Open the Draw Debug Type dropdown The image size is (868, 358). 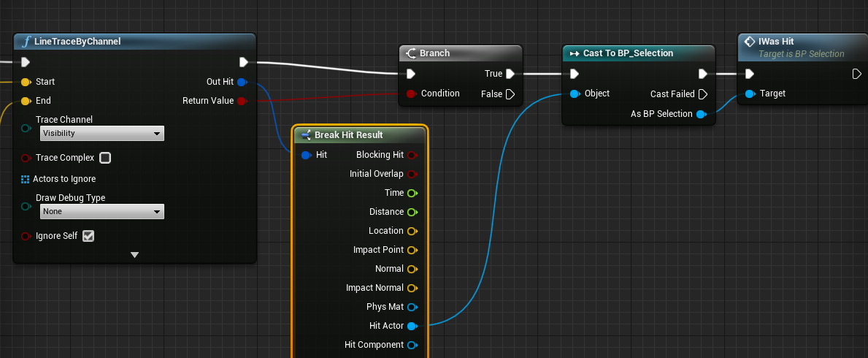click(101, 212)
